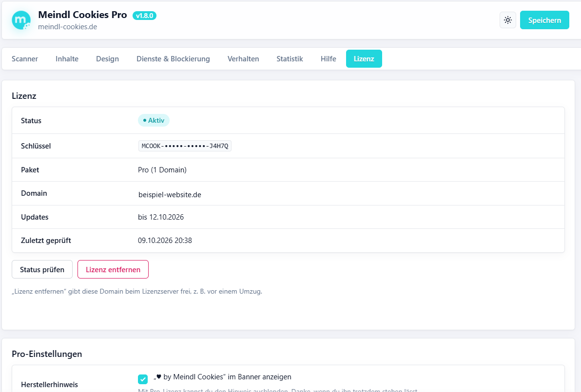Click the 'Domain' row label

point(34,193)
